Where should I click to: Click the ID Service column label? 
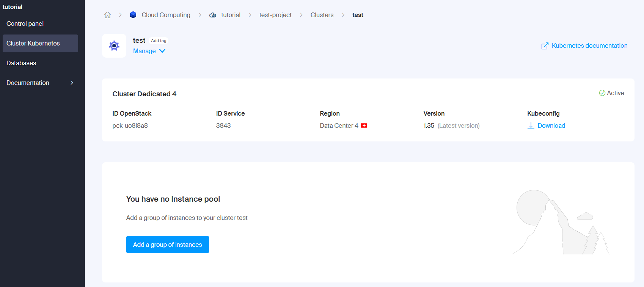(x=231, y=113)
